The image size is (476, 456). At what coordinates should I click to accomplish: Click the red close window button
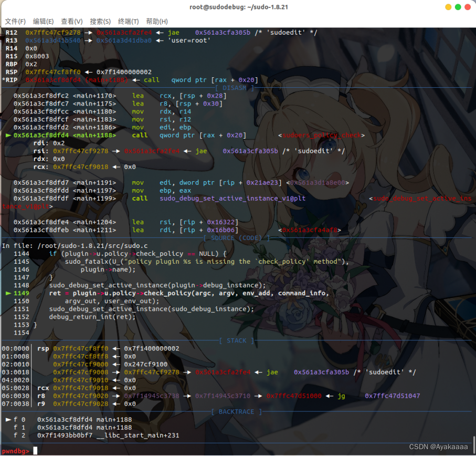468,7
